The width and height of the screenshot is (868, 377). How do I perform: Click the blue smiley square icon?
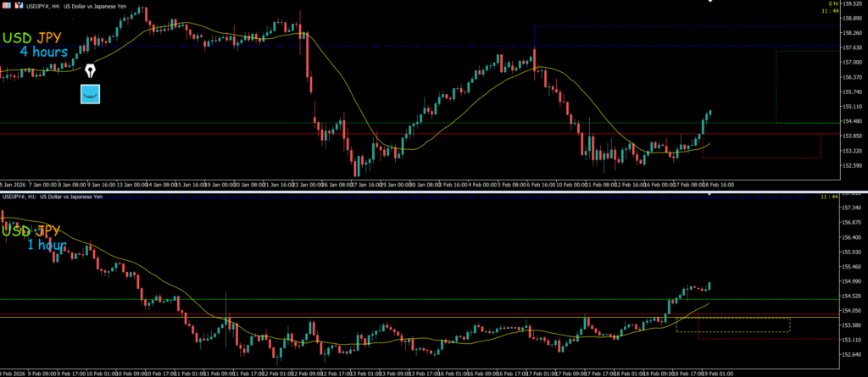pyautogui.click(x=91, y=93)
